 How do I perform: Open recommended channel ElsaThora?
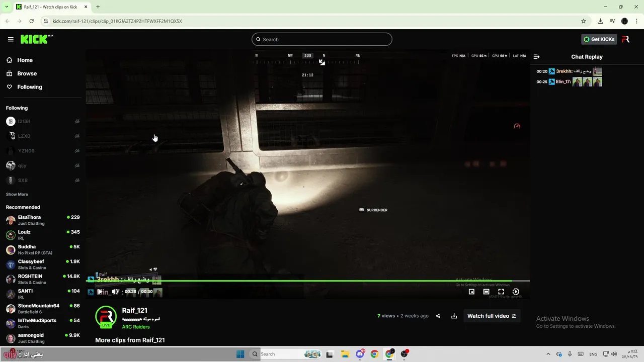[x=43, y=220]
